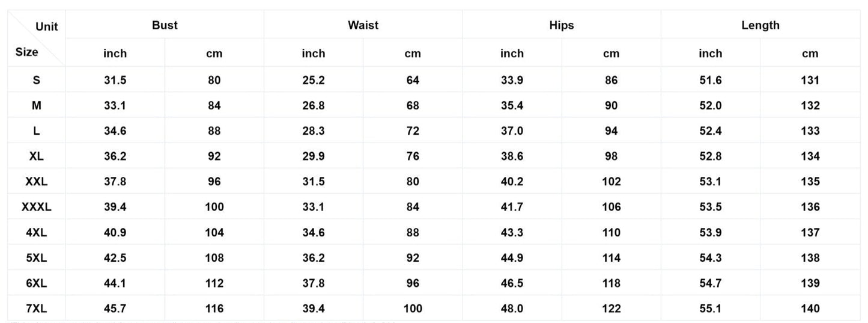This screenshot has height=323, width=868.
Task: Select the Length column header
Action: point(760,25)
